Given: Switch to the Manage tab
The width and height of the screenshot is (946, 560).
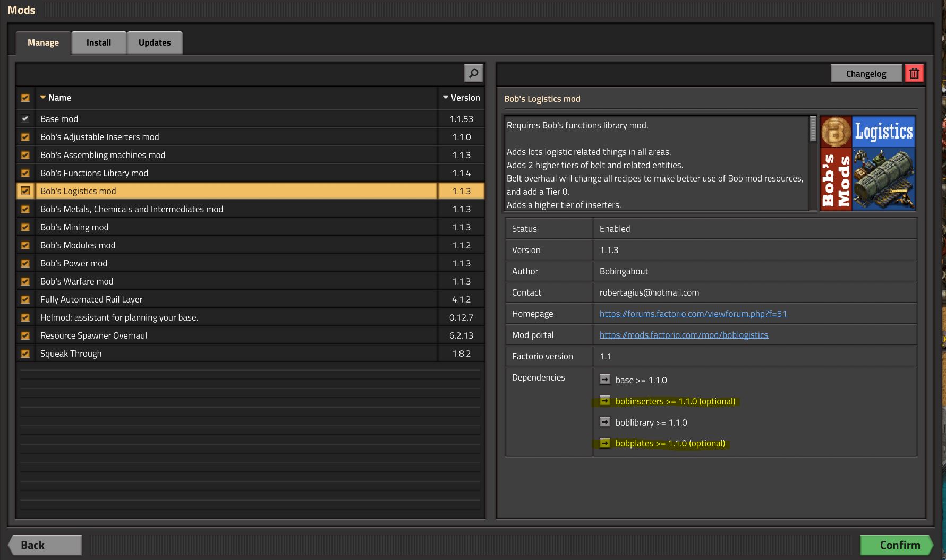Looking at the screenshot, I should click(x=43, y=42).
